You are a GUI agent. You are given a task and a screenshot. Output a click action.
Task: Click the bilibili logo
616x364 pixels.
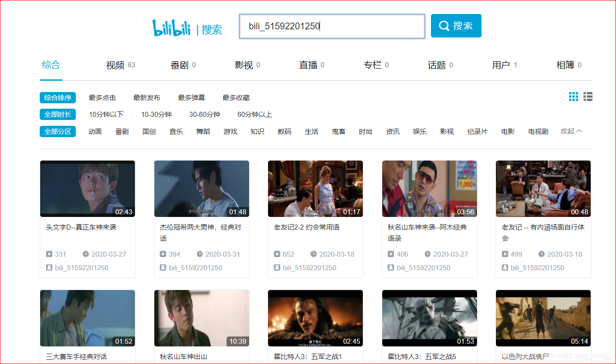171,26
